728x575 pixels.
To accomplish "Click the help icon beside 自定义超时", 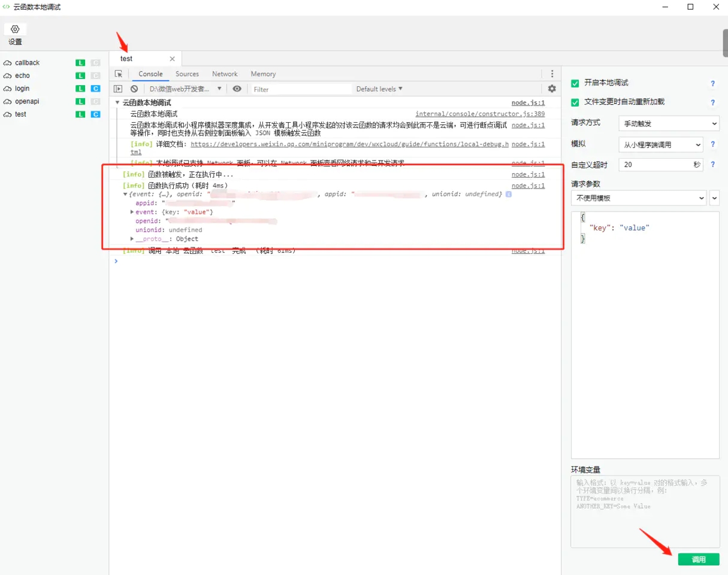I will [x=713, y=164].
